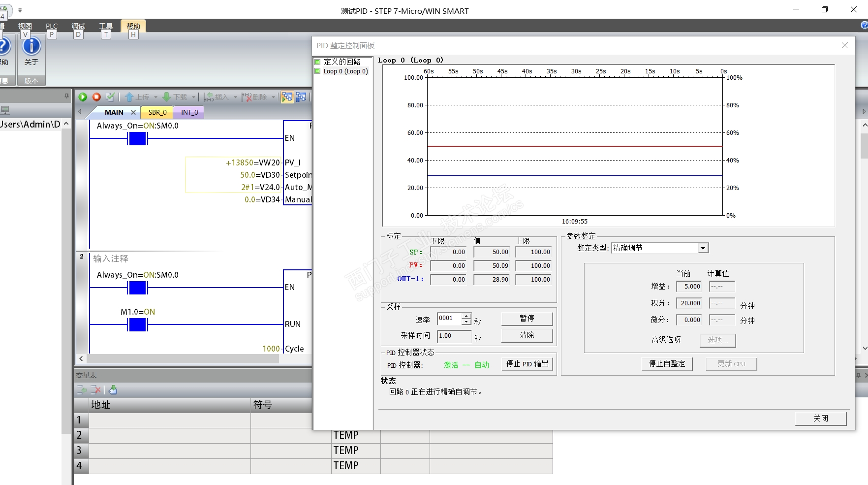Viewport: 868px width, 485px height.
Task: Click the blue 帮助 question mark icon
Action: click(4, 47)
